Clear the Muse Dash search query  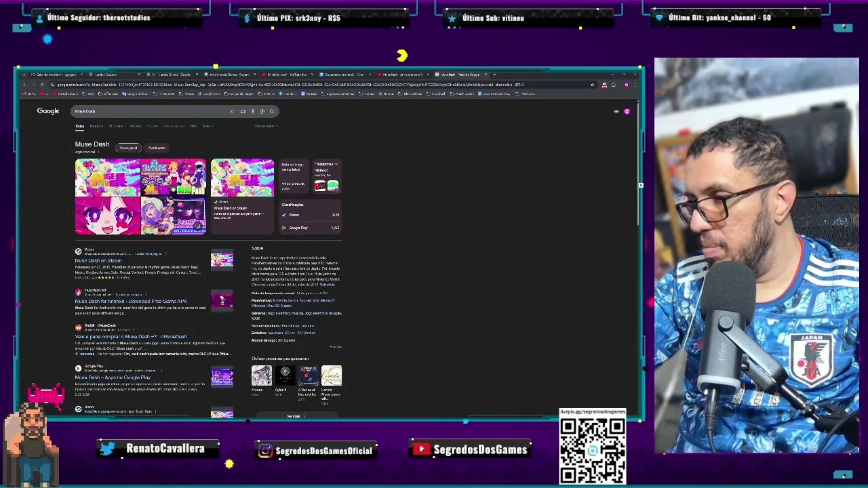pos(231,111)
